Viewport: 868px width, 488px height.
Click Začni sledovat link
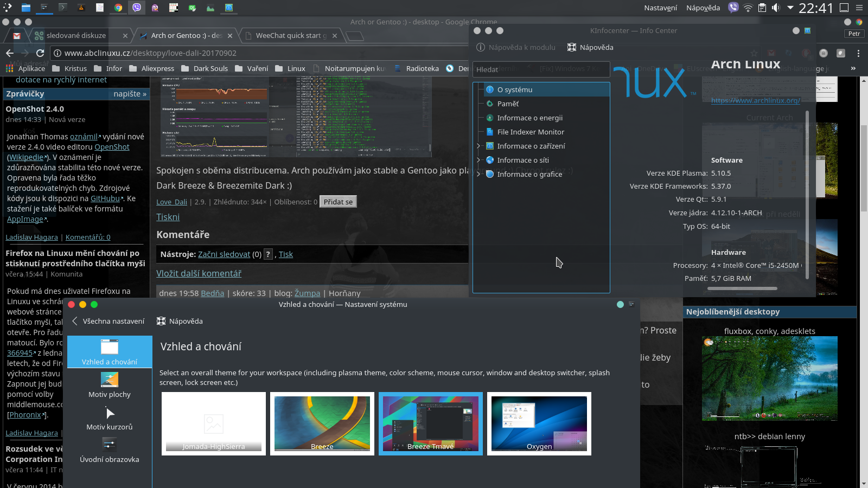click(x=224, y=254)
